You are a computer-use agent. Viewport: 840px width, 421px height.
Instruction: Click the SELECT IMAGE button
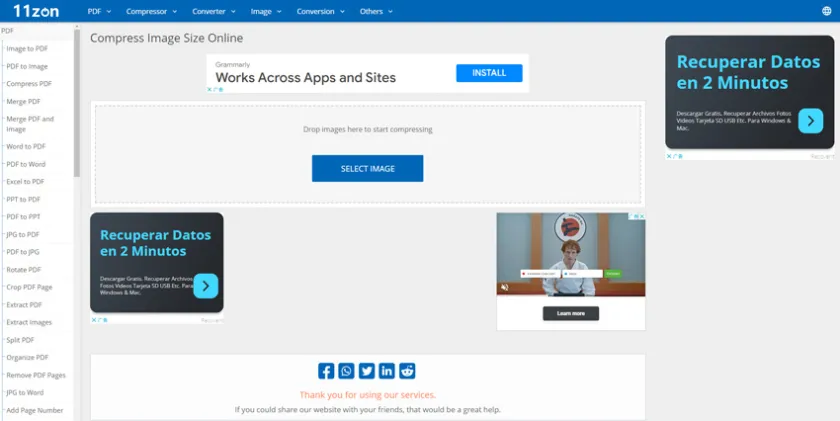(x=367, y=169)
